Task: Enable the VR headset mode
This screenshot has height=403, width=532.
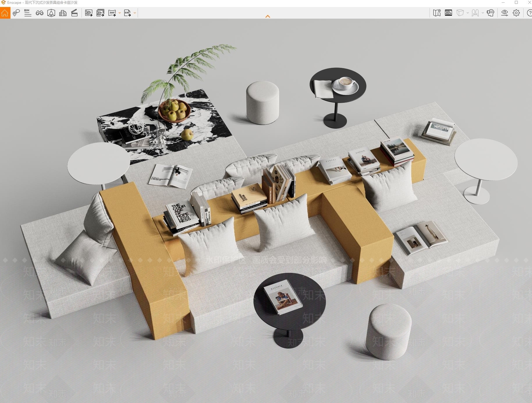Action: pos(490,13)
